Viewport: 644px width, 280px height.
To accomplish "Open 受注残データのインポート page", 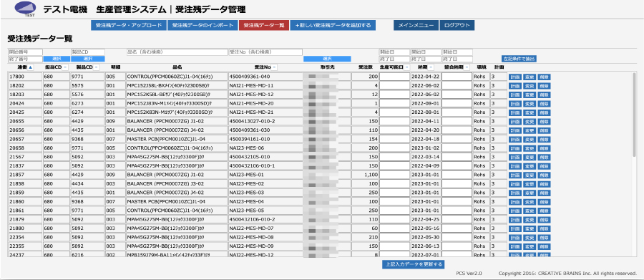I will click(203, 26).
